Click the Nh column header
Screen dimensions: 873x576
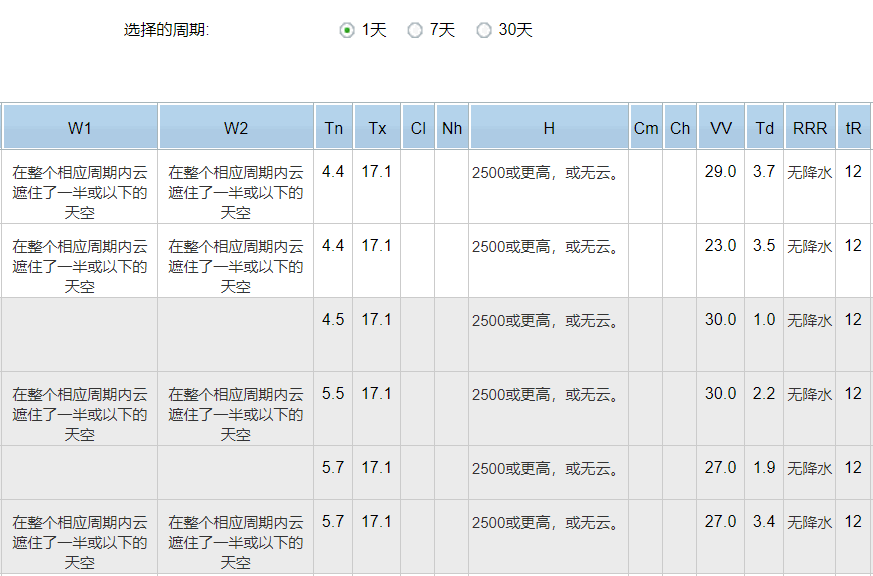[452, 127]
